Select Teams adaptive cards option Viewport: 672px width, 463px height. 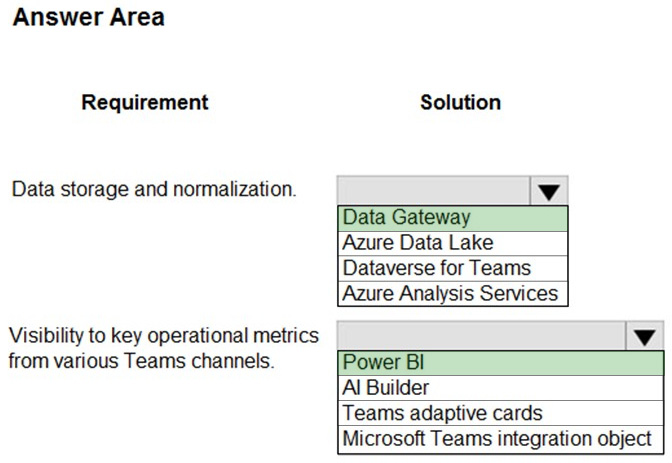pyautogui.click(x=501, y=413)
